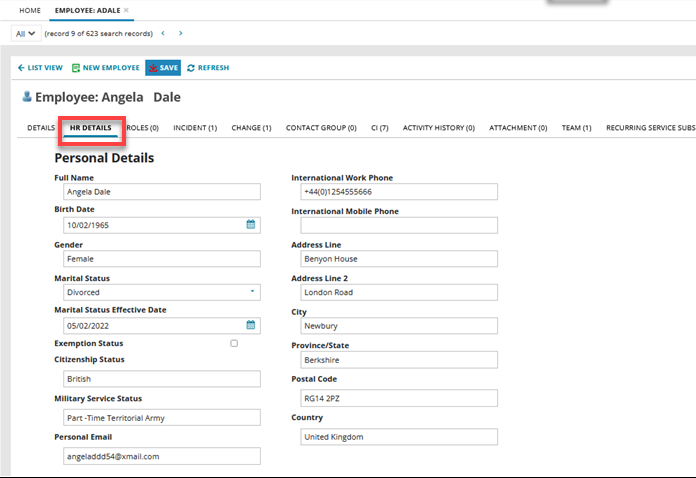Screen dimensions: 696x478
Task: Refresh the employee record
Action: point(208,68)
